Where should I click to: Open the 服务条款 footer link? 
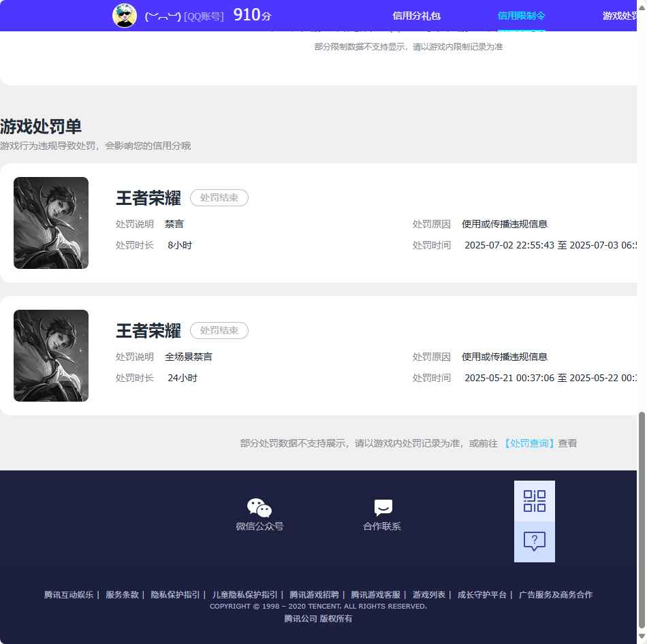point(122,594)
